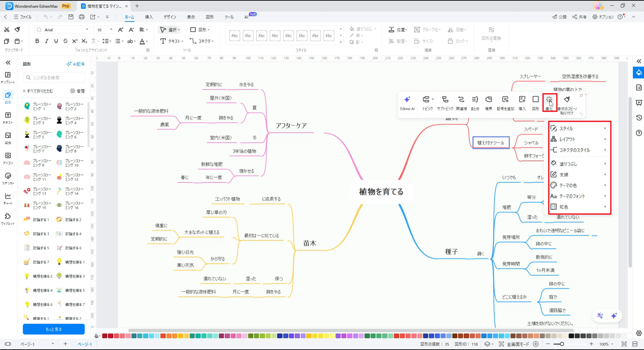Viewport: 644px width, 350px height.
Task: Open the Stickers panel in left sidebar
Action: [x=8, y=178]
